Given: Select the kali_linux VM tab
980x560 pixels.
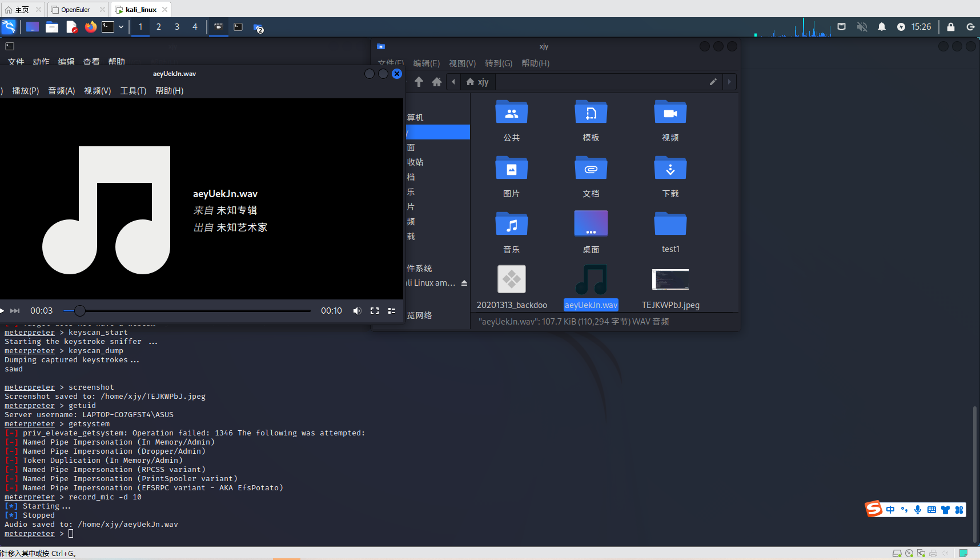Looking at the screenshot, I should pyautogui.click(x=140, y=10).
